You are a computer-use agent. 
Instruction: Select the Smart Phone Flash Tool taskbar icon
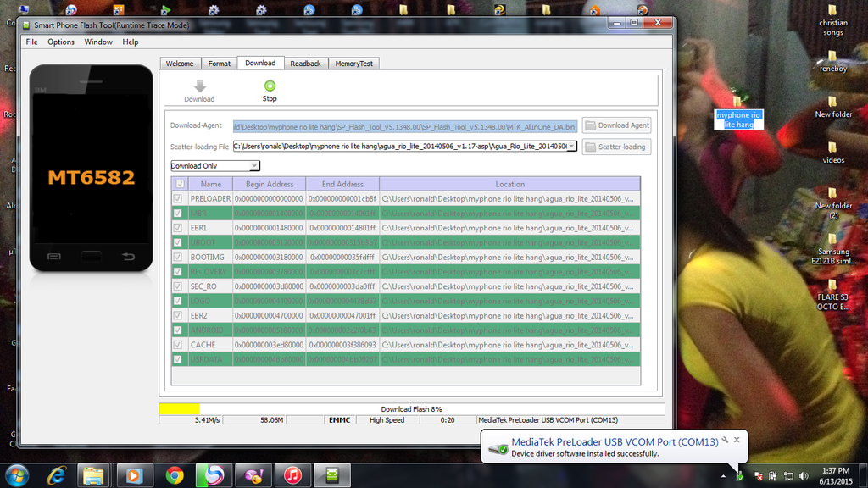332,476
